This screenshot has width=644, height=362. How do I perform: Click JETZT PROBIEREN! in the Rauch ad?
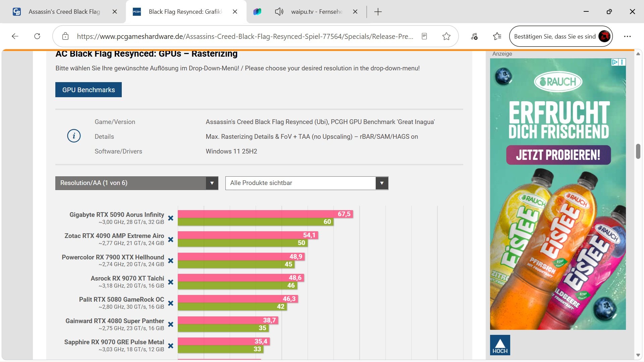pos(558,155)
